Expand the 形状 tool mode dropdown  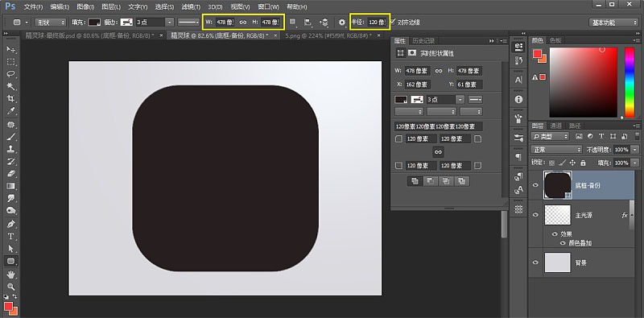click(51, 23)
